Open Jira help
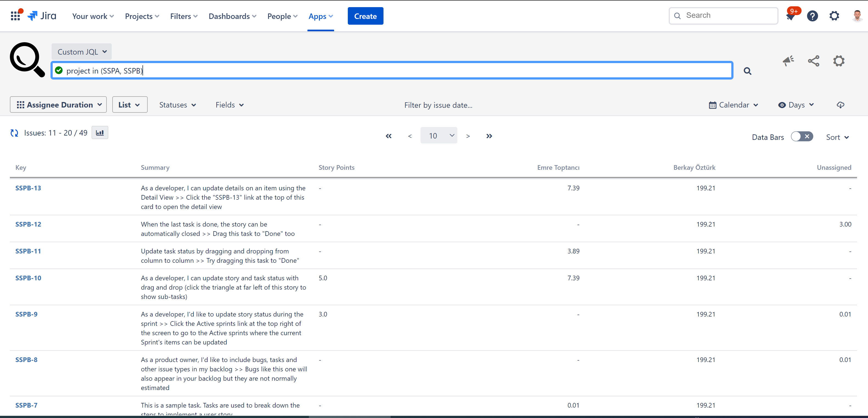868x418 pixels. pos(812,15)
